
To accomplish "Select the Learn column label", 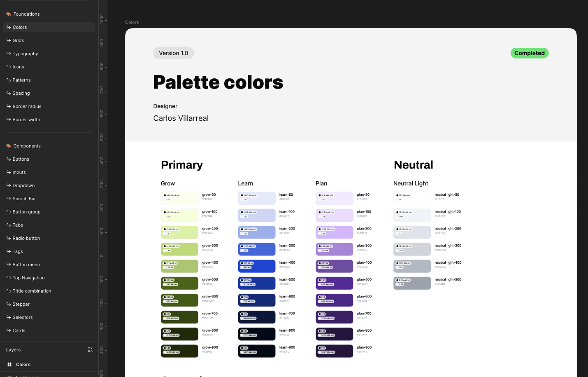I will click(246, 183).
